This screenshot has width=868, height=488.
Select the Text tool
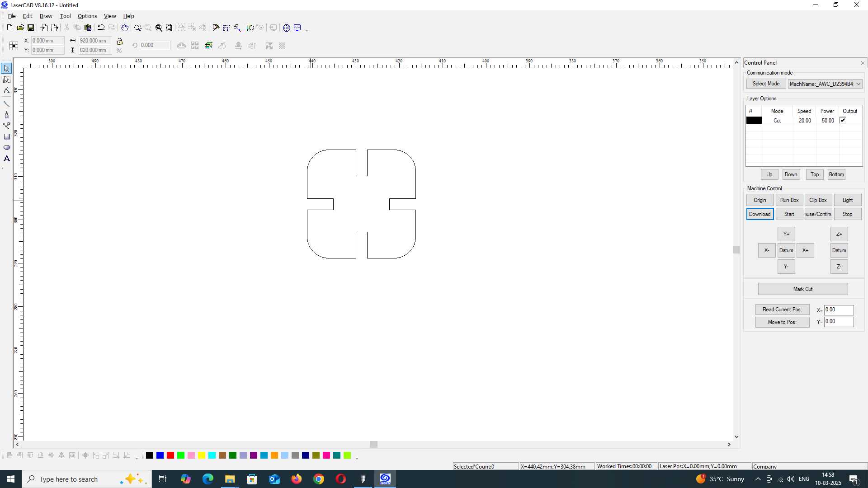(x=7, y=158)
